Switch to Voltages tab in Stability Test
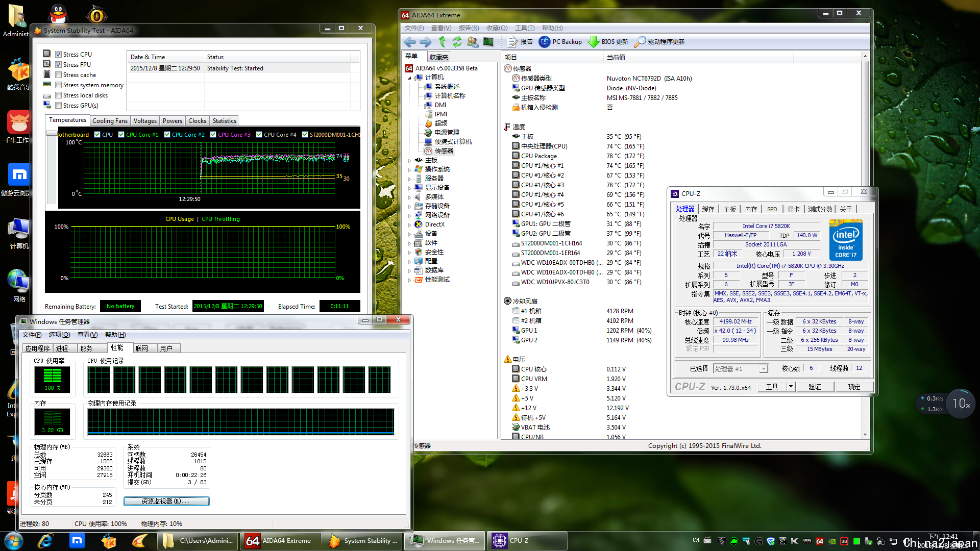 (x=145, y=121)
